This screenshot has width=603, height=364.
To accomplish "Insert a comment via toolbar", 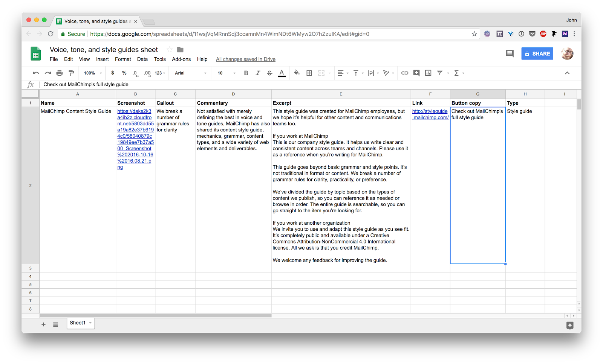I will click(416, 73).
